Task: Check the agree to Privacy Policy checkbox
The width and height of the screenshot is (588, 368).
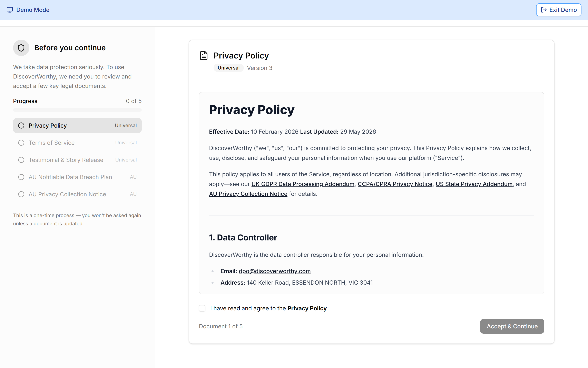Action: (202, 308)
